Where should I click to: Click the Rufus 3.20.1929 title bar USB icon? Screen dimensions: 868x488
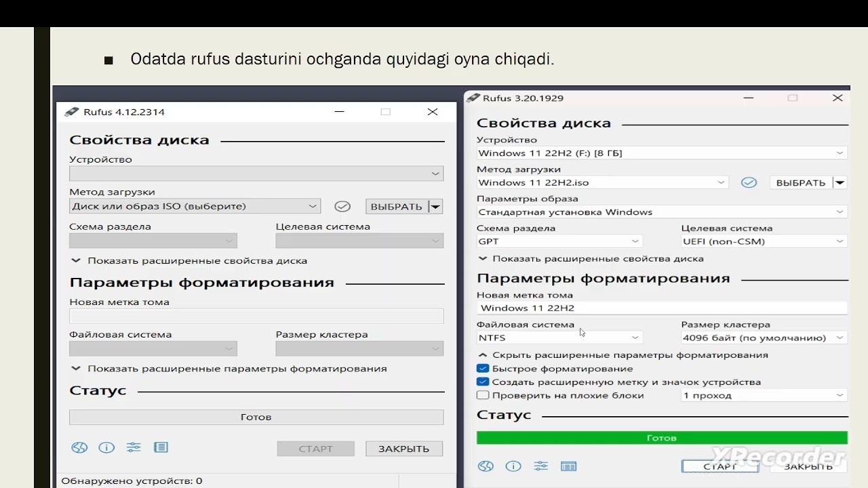(473, 98)
